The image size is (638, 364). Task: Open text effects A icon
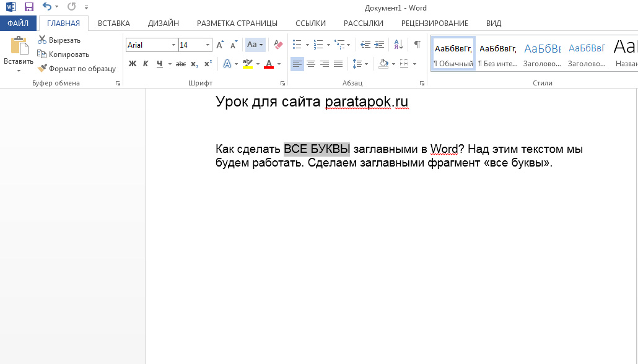click(227, 63)
